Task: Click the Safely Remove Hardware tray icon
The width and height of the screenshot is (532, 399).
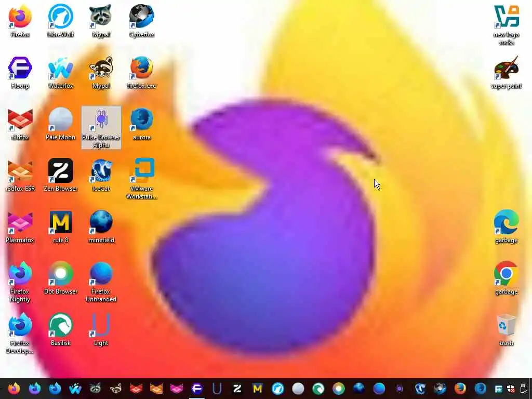Action: click(x=523, y=389)
